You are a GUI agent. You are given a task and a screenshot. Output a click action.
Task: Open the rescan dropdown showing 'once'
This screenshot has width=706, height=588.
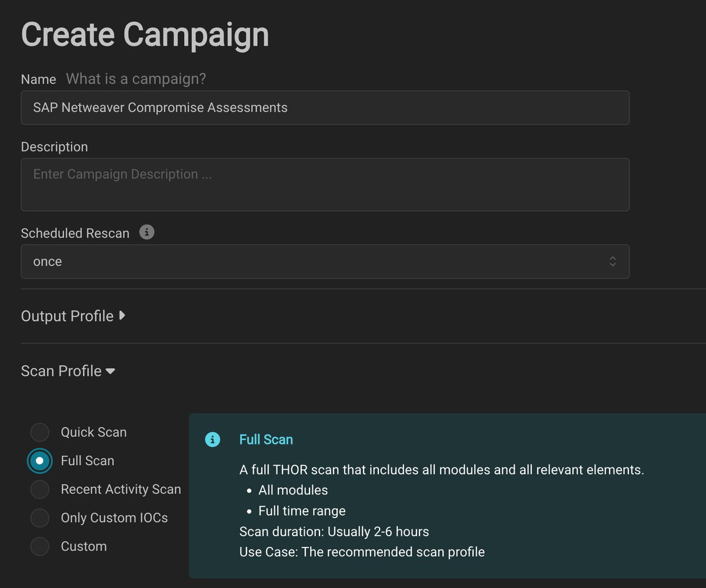coord(325,262)
